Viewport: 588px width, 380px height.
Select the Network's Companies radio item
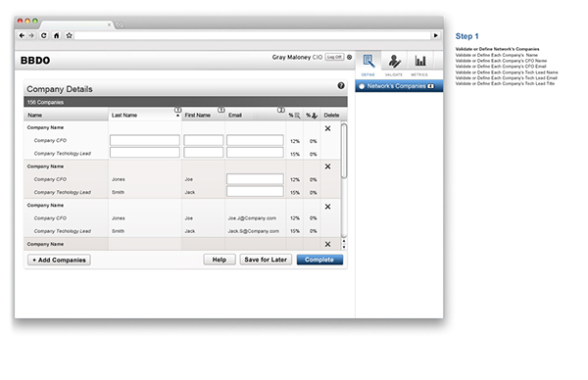click(x=362, y=86)
